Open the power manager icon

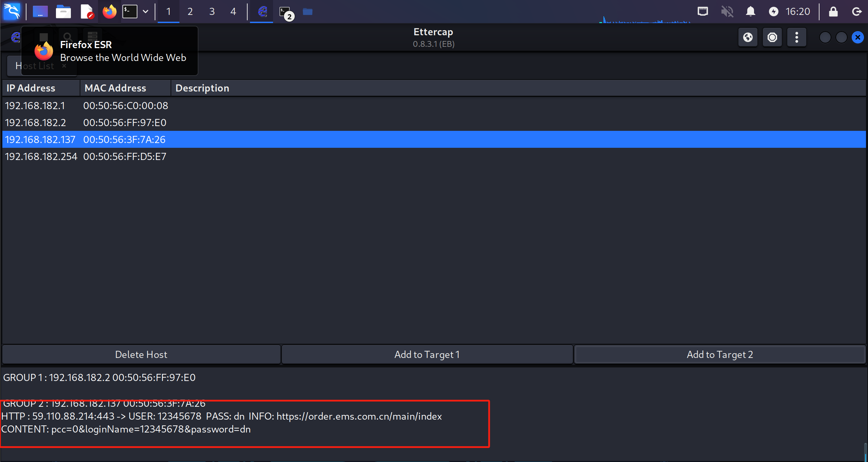coord(773,12)
